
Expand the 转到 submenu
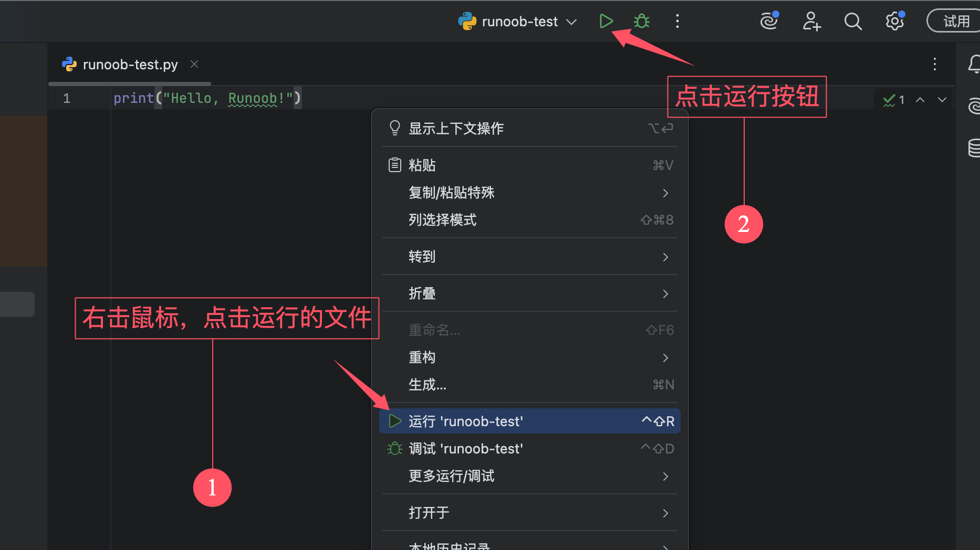(529, 257)
